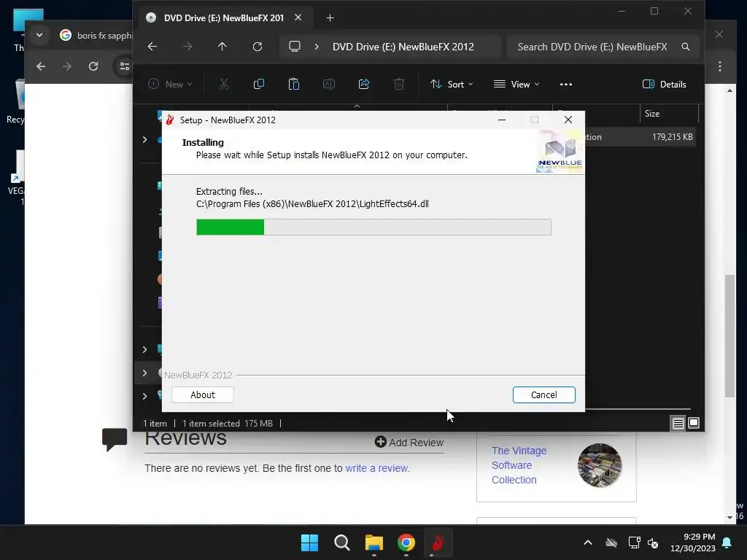The height and width of the screenshot is (560, 747).
Task: Show hidden system tray icons
Action: [588, 542]
